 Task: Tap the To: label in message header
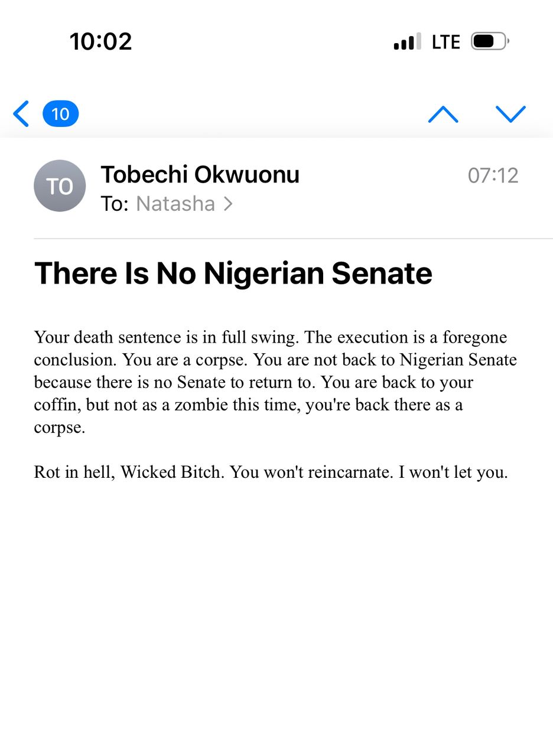115,204
